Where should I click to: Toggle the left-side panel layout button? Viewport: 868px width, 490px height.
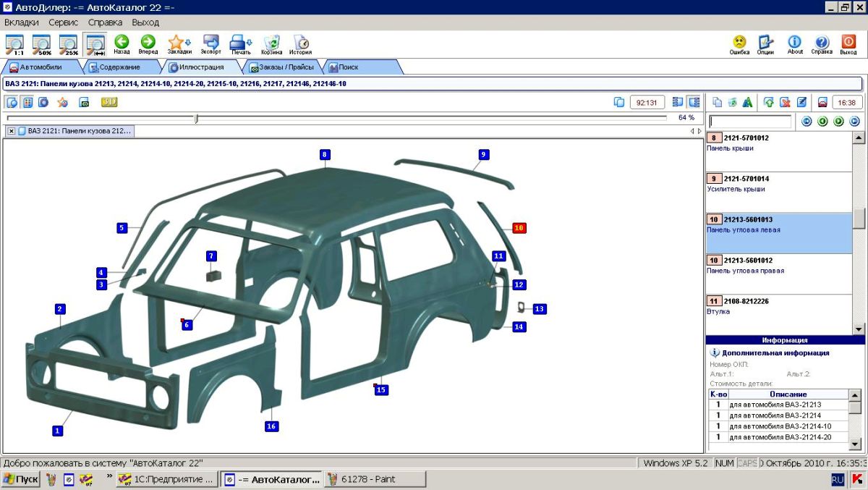pyautogui.click(x=678, y=102)
